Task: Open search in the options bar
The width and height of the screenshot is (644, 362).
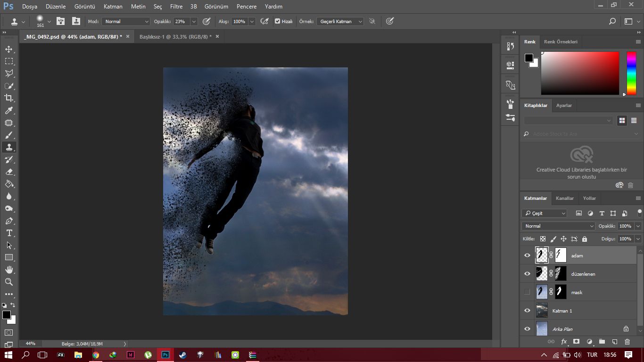Action: (x=612, y=21)
